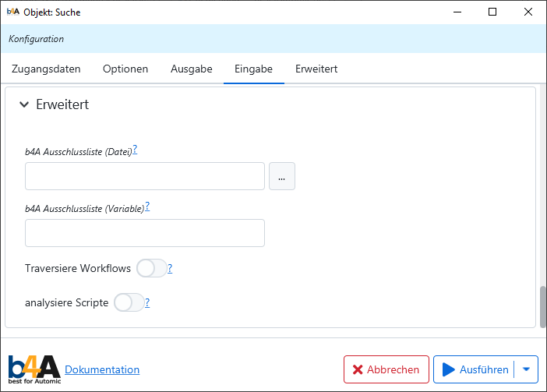This screenshot has width=547, height=392.
Task: Open the Optionen tab
Action: point(125,69)
